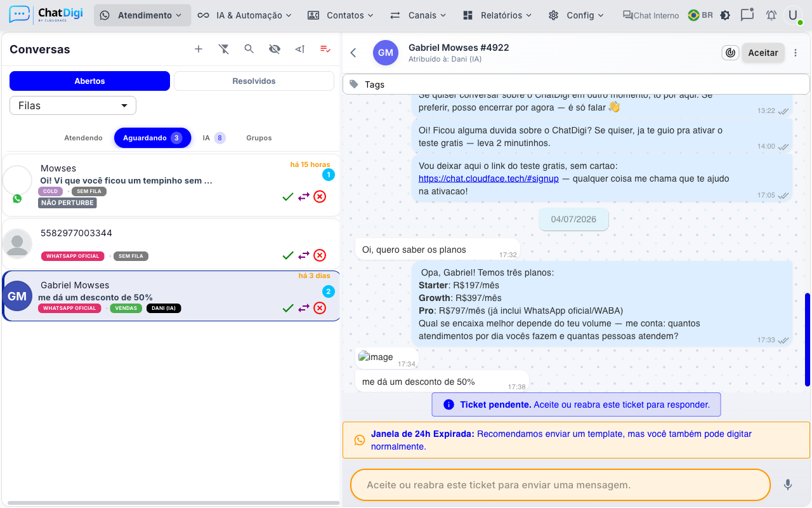Click the ChatDigi logo
Viewport: 812px width, 508px height.
pyautogui.click(x=46, y=15)
